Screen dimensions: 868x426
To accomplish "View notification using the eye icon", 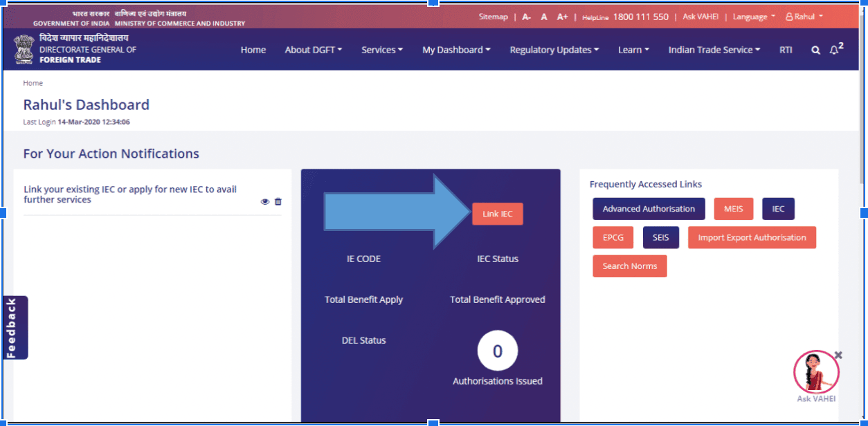I will point(265,202).
